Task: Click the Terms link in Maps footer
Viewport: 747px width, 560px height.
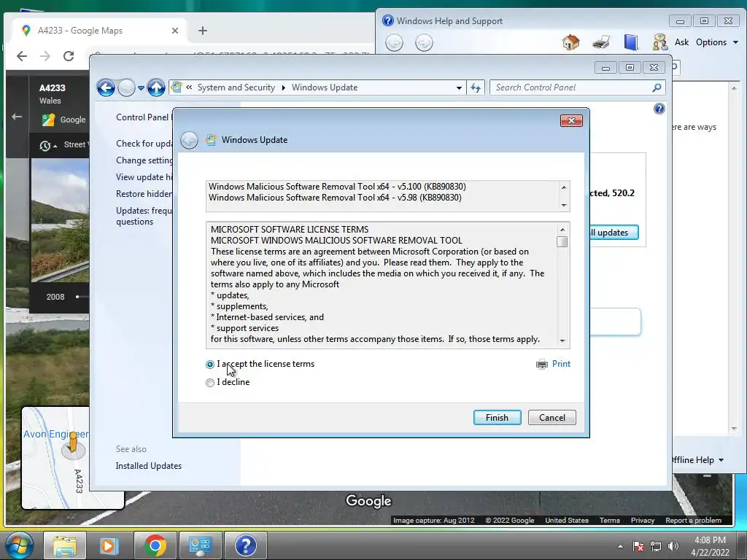Action: click(x=609, y=520)
